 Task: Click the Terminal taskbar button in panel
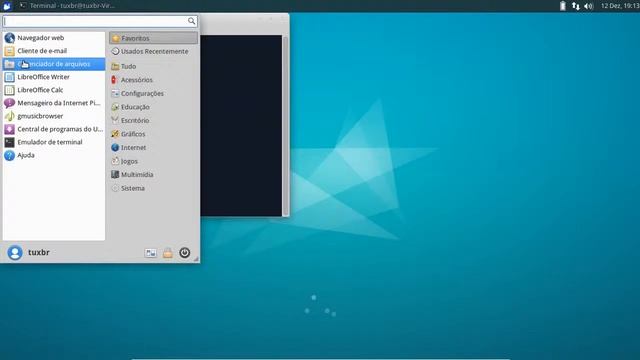[67, 6]
